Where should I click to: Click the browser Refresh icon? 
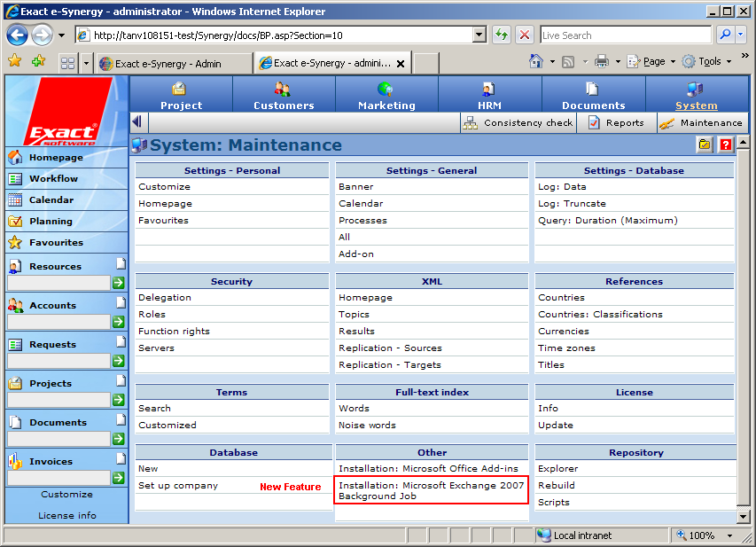pos(502,35)
